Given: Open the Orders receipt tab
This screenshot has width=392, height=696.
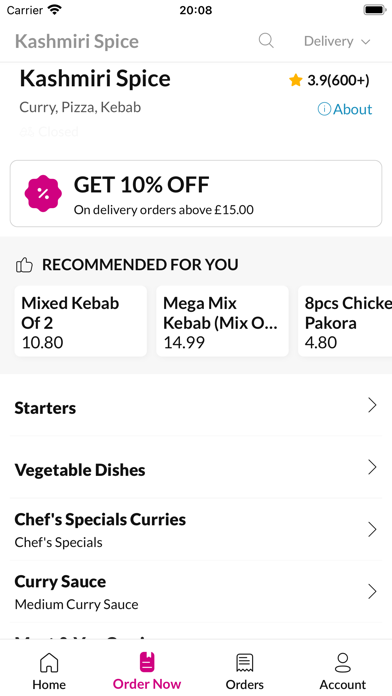Looking at the screenshot, I should click(245, 671).
